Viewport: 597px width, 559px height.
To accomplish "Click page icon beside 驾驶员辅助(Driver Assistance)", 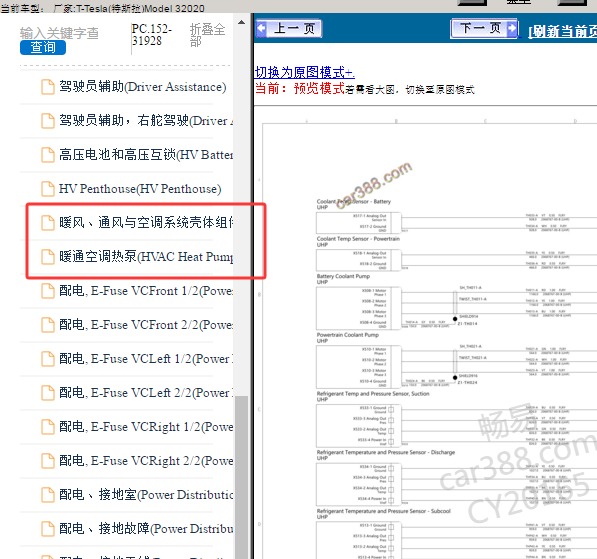I will (x=48, y=87).
